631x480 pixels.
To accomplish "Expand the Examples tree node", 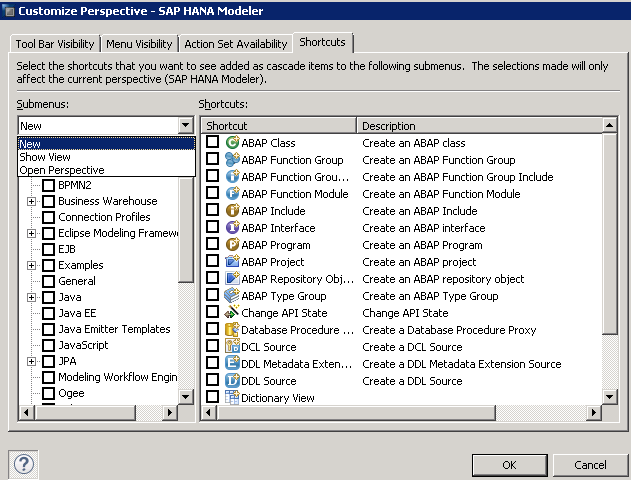I will [31, 265].
